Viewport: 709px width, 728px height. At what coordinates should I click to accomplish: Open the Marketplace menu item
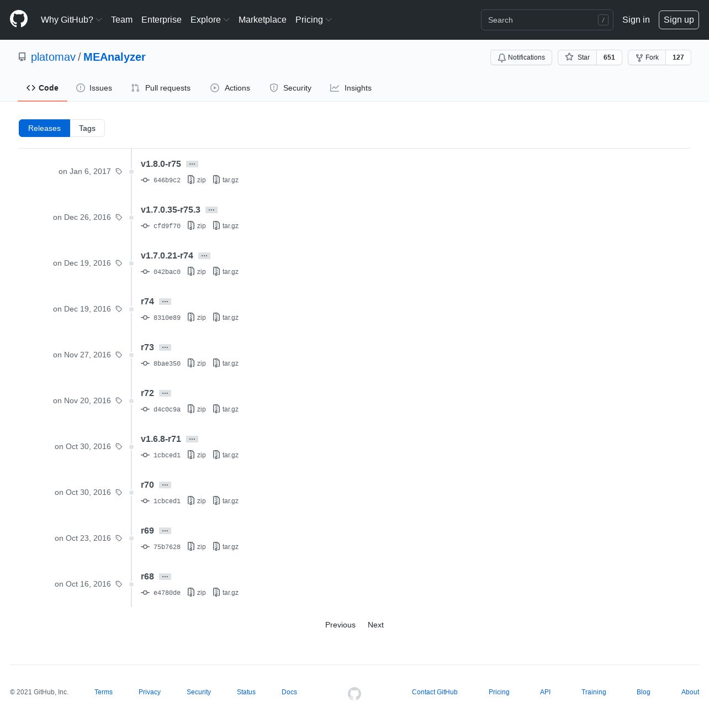click(x=262, y=20)
